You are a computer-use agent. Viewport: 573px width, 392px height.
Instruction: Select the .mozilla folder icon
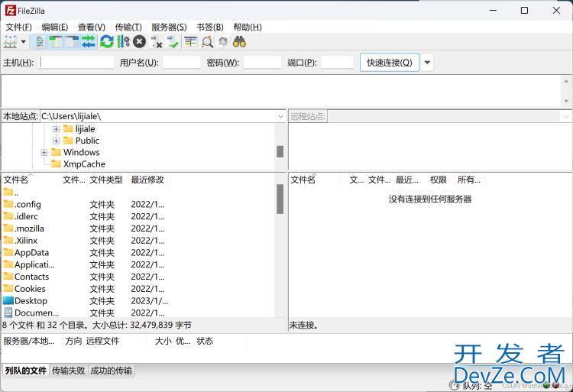8,228
